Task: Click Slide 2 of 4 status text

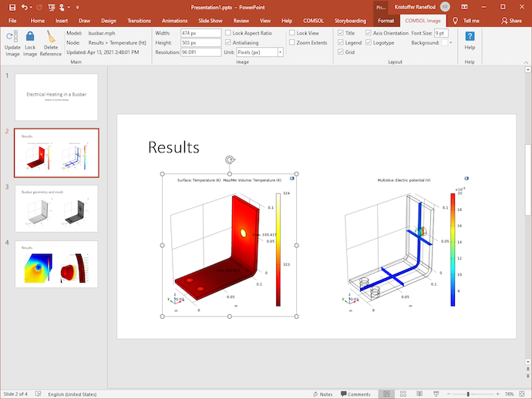Action: (x=15, y=394)
